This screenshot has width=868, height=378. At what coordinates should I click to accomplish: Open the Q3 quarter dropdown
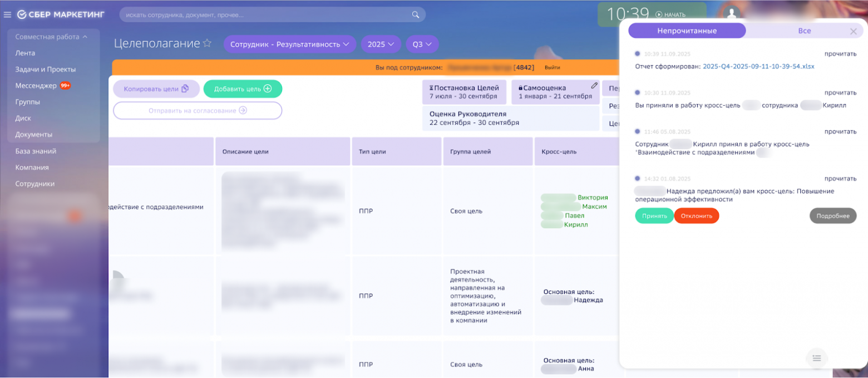coord(422,44)
